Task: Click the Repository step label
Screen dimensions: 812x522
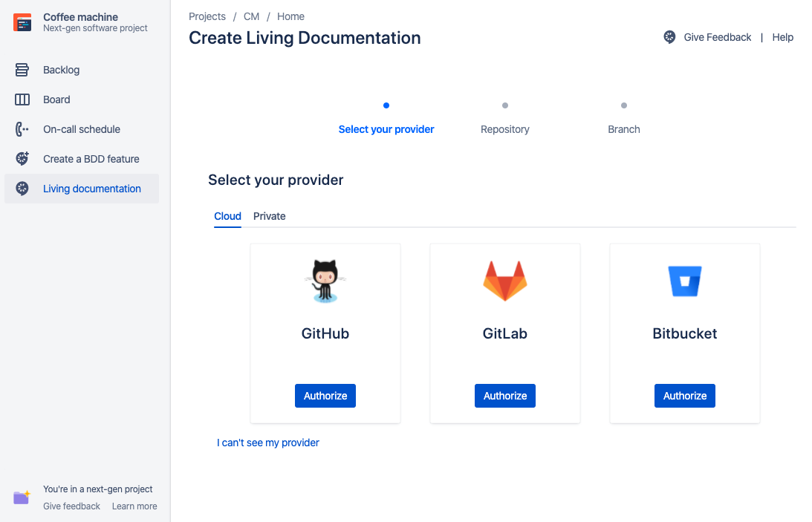Action: pyautogui.click(x=505, y=129)
